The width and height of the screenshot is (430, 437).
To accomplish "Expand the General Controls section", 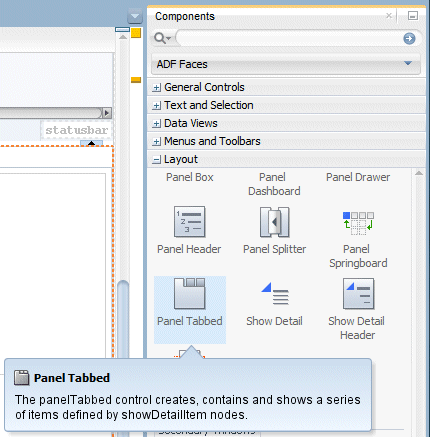I will pyautogui.click(x=156, y=88).
